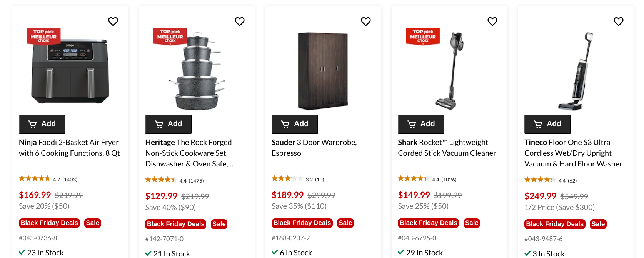Viewport: 644px width, 258px height.
Task: Click Black Friday Deals badge under Shark vacuum
Action: tap(429, 223)
